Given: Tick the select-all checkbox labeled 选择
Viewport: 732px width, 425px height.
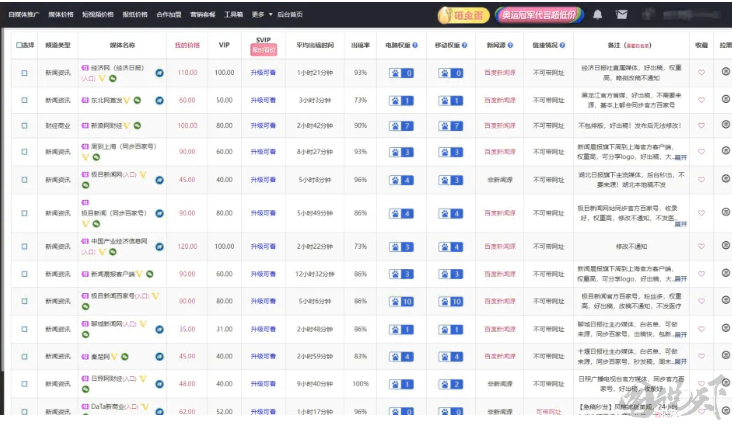Looking at the screenshot, I should 19,45.
